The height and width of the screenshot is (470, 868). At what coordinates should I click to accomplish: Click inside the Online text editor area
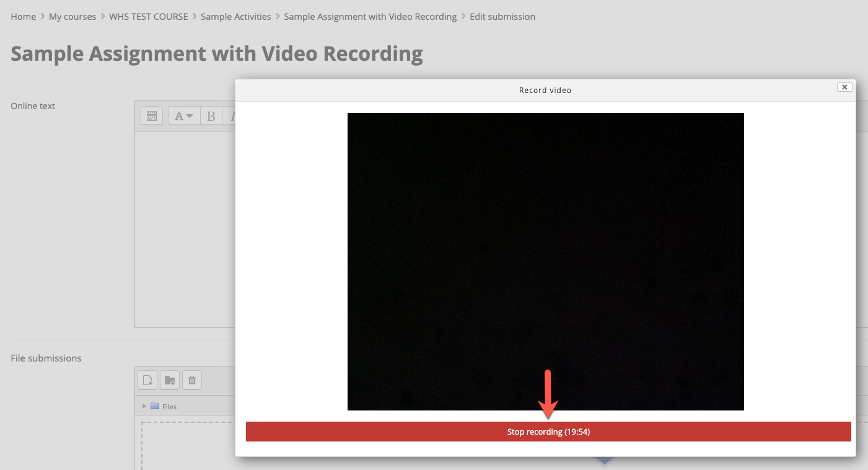pos(185,229)
